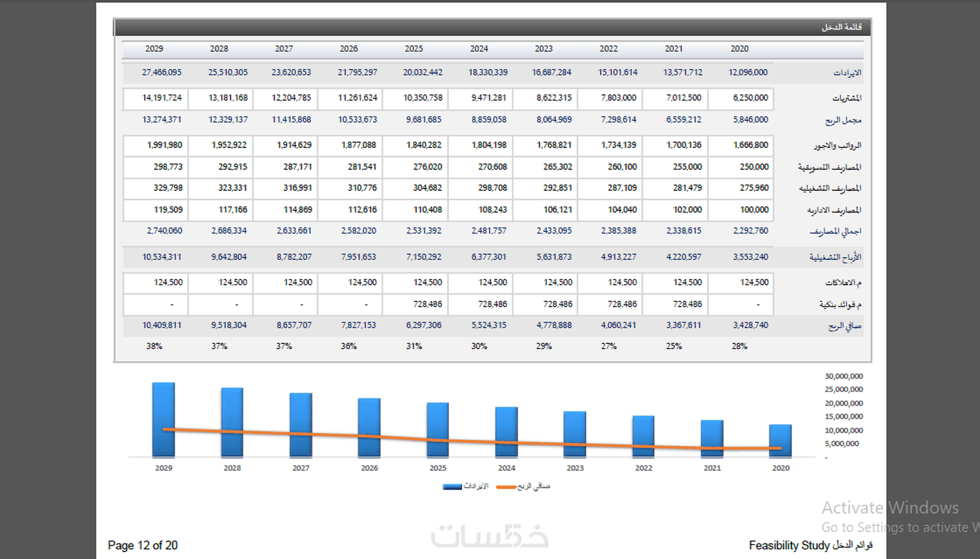Image resolution: width=980 pixels, height=559 pixels.
Task: Click the 2020 revenue bar in chart
Action: click(781, 441)
